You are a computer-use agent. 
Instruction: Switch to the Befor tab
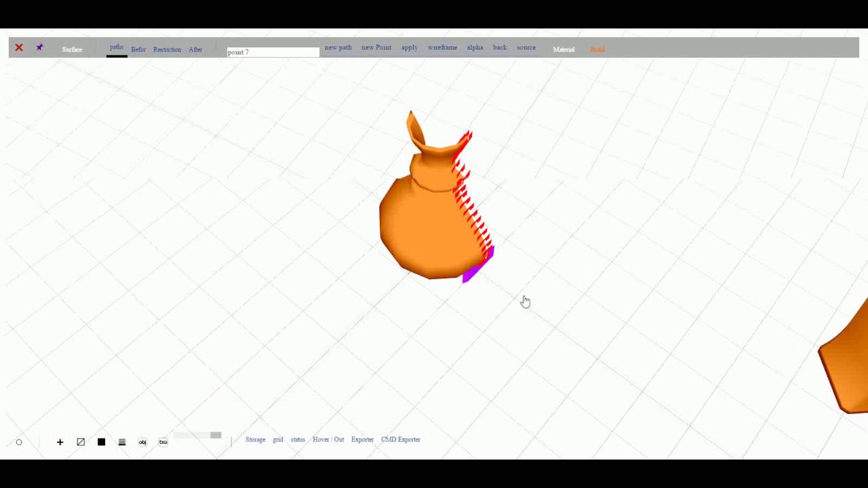138,49
